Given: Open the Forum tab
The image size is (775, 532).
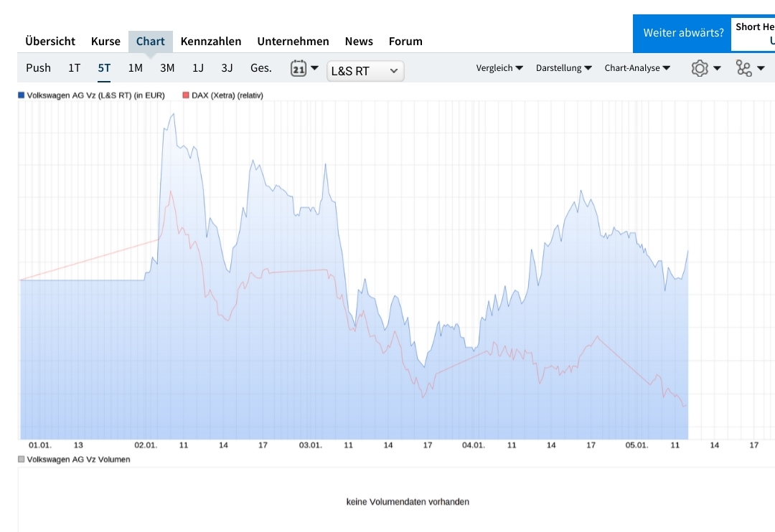Looking at the screenshot, I should (x=405, y=42).
